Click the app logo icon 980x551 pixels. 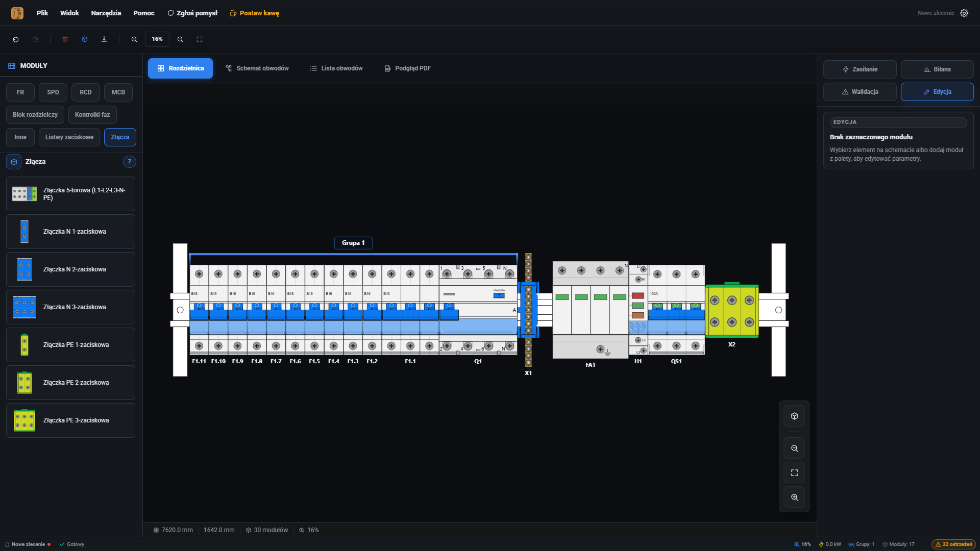(17, 13)
